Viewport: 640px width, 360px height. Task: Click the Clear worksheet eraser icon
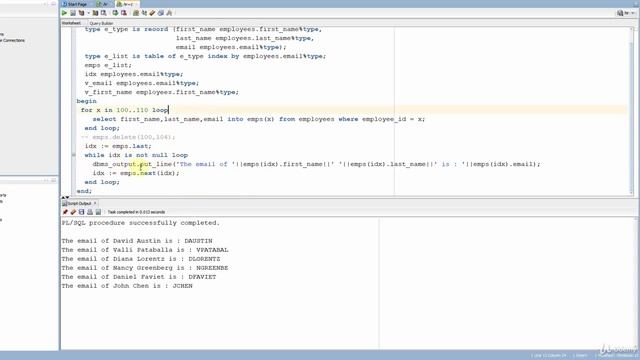[152, 13]
